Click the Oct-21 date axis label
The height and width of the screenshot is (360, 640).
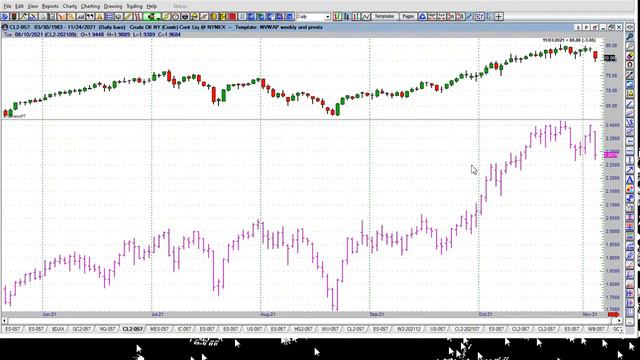(x=485, y=314)
